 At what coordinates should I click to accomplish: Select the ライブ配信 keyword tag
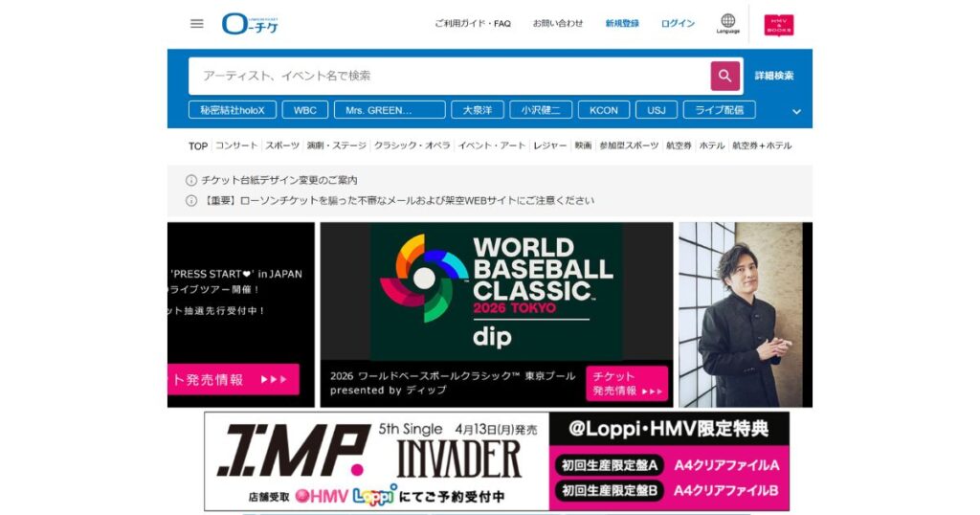[x=720, y=110]
